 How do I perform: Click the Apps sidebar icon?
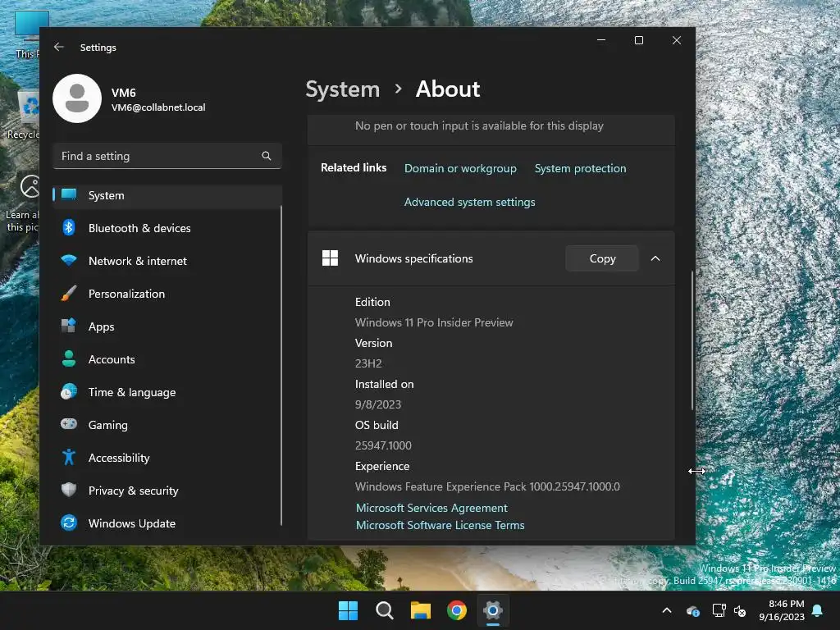[x=69, y=326]
